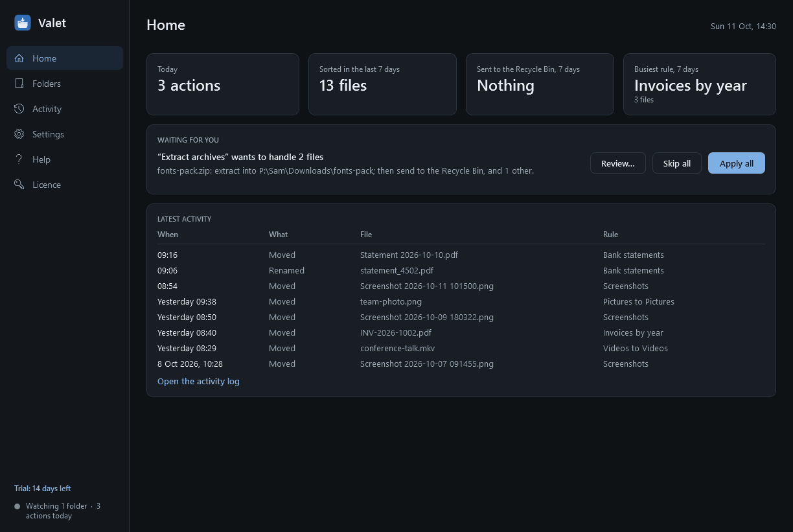This screenshot has width=793, height=532.
Task: Click the Pictures to Pictures rule cell
Action: [x=639, y=302]
